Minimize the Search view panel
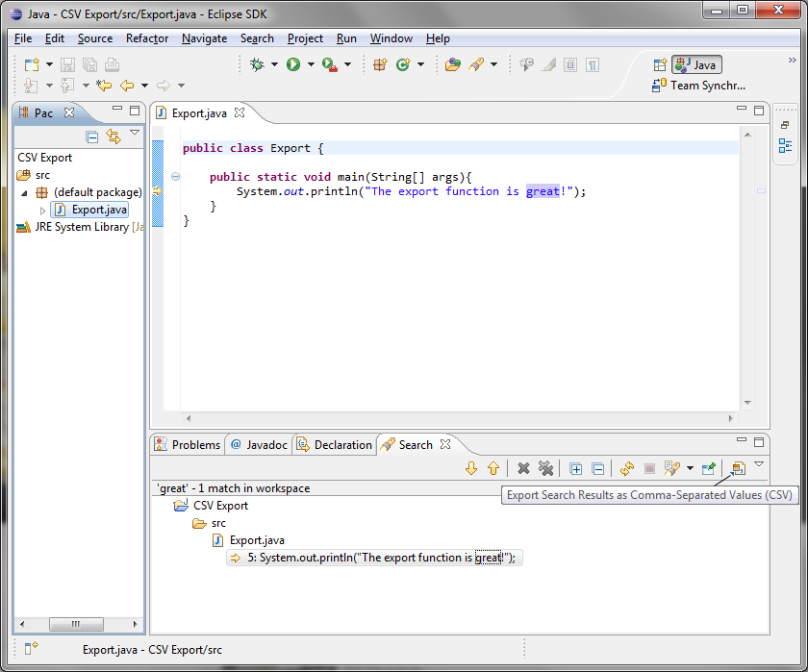Viewport: 808px width, 672px height. pyautogui.click(x=741, y=439)
